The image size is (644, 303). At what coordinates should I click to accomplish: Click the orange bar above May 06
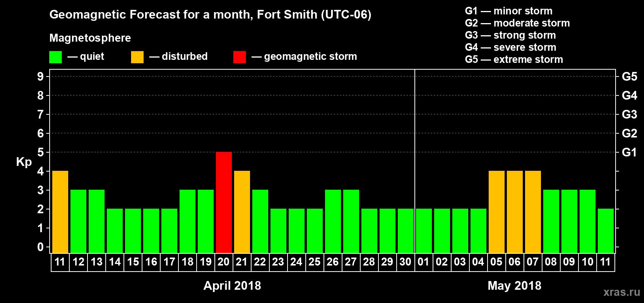(x=515, y=212)
